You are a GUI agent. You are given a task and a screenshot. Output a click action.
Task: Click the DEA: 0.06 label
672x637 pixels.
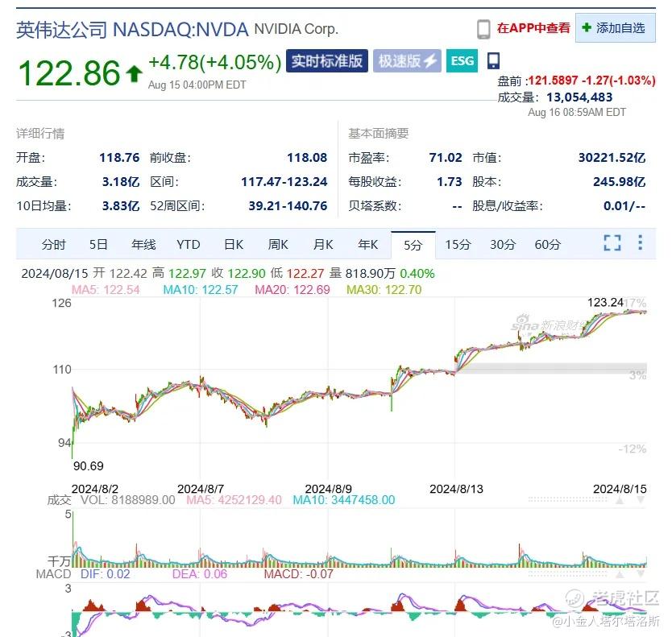[x=199, y=574]
